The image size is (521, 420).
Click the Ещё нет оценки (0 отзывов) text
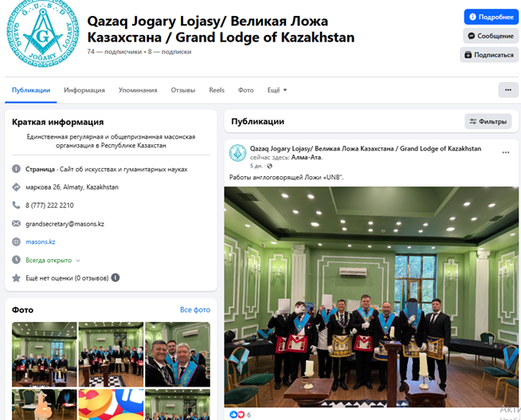pyautogui.click(x=67, y=278)
